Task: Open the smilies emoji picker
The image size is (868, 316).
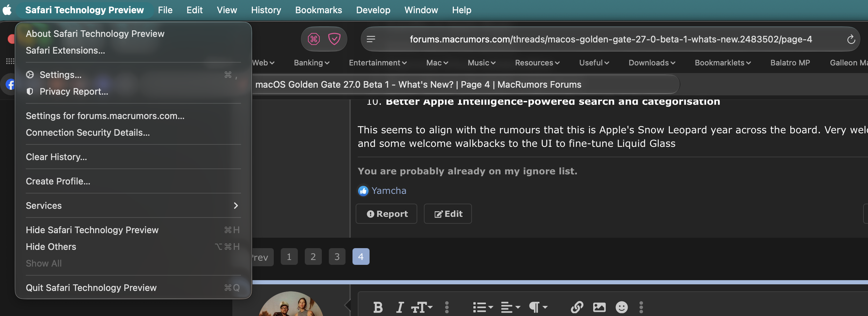Action: tap(622, 307)
